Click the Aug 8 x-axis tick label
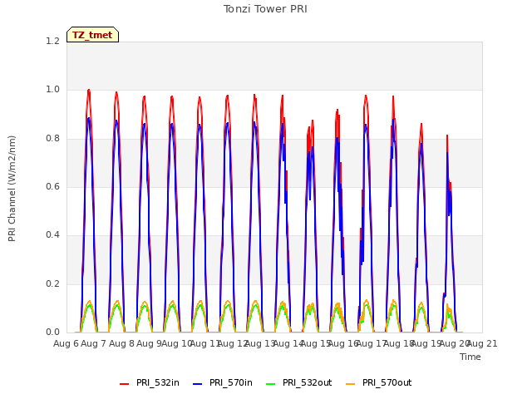 click(x=121, y=344)
